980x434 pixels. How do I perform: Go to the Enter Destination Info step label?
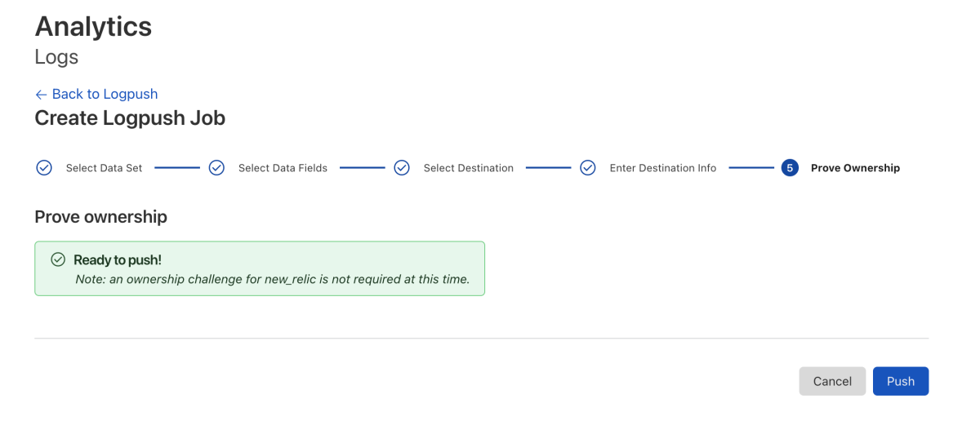tap(662, 168)
